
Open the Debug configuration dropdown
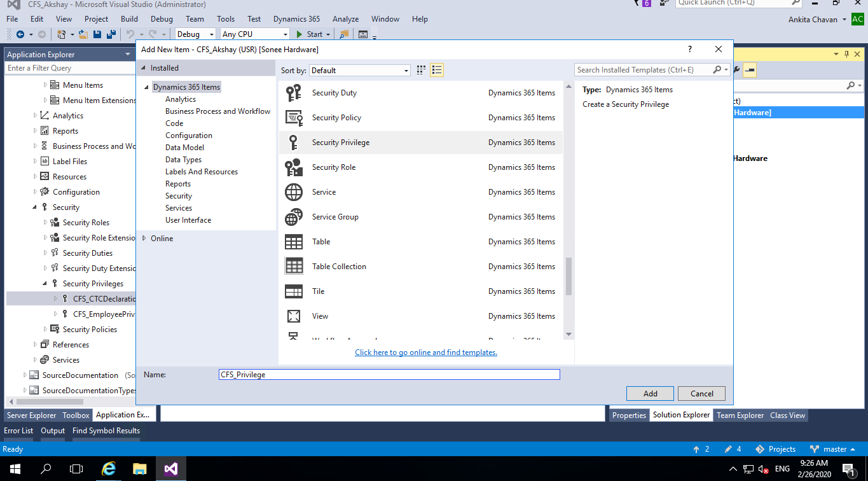pyautogui.click(x=195, y=34)
